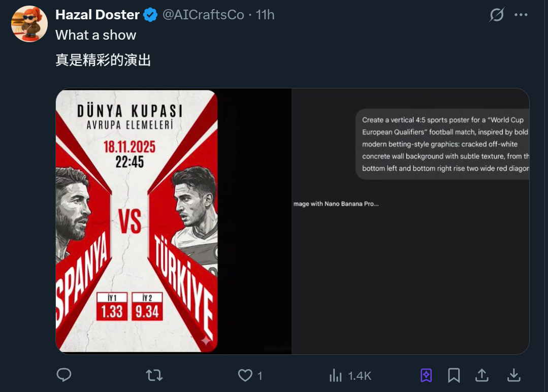Repost this tweet
Viewport: 548px width, 392px height.
click(154, 375)
